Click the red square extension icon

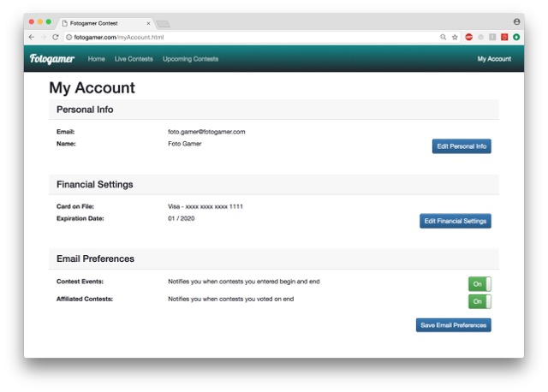(x=504, y=37)
